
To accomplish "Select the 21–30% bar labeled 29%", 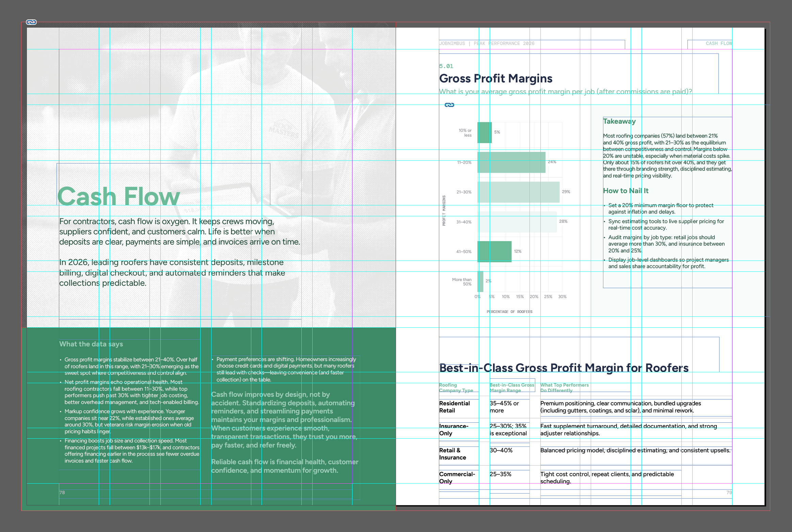I will click(x=518, y=192).
